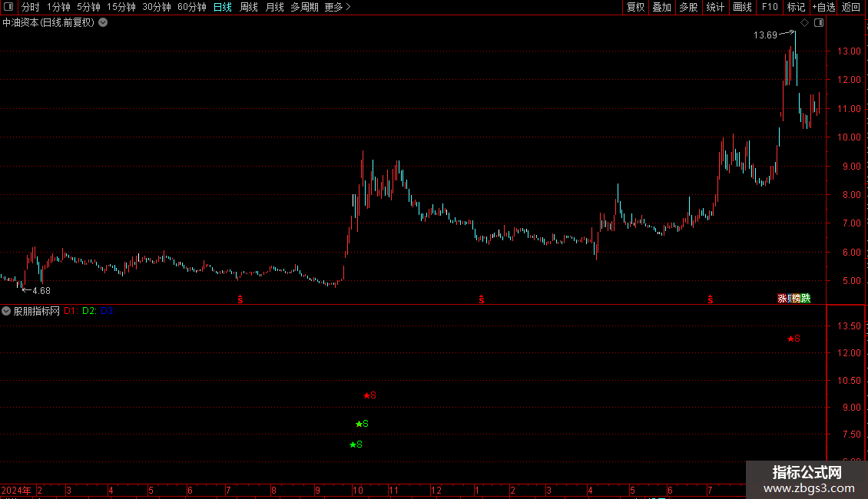Image resolution: width=868 pixels, height=499 pixels.
Task: Click the 跌 tag at chart bottom
Action: coord(806,299)
